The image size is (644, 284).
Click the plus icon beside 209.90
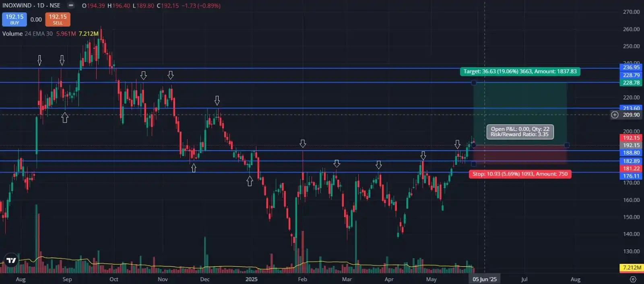pyautogui.click(x=615, y=115)
